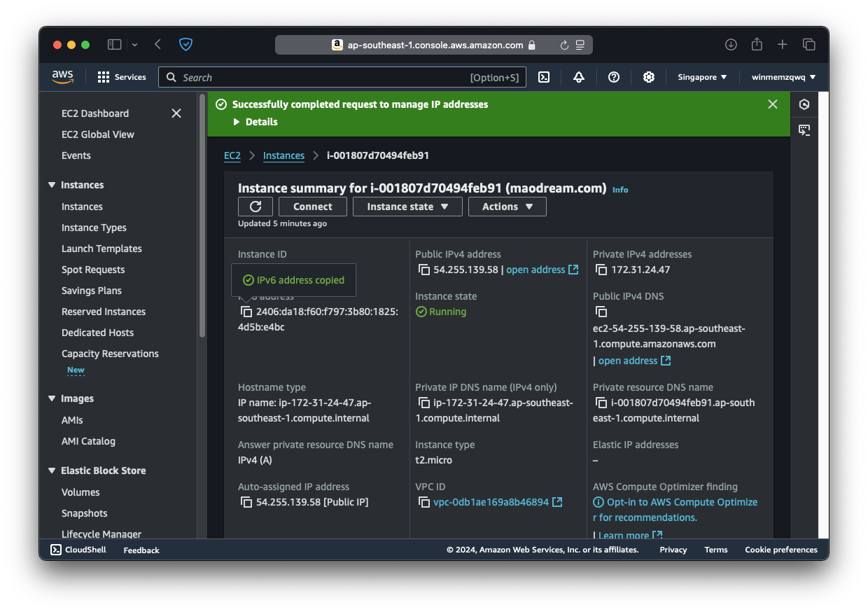Open EC2 Dashboard in sidebar
The height and width of the screenshot is (612, 868).
coord(95,113)
